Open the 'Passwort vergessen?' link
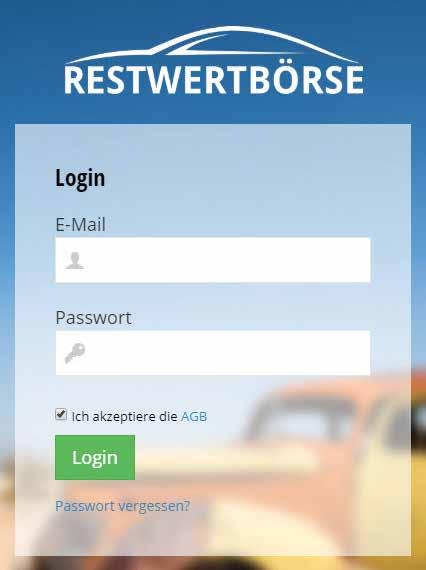 coord(122,506)
